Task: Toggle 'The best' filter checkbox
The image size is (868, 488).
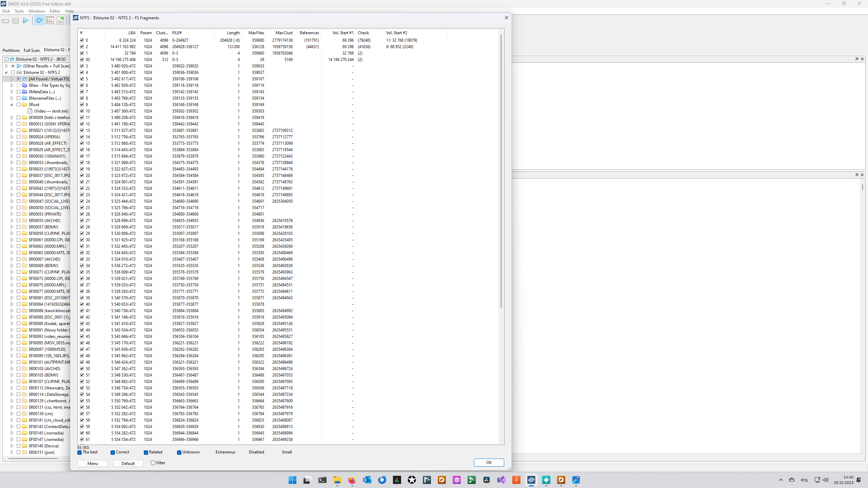Action: pos(79,452)
